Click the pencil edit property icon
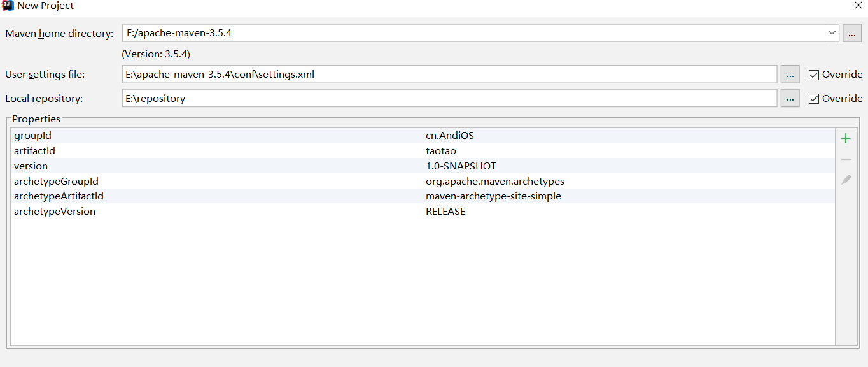 pos(846,180)
